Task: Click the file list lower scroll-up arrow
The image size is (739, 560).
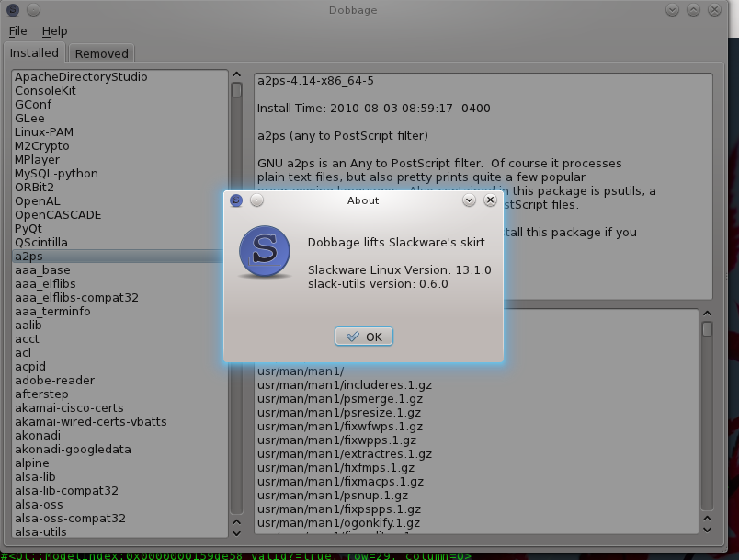Action: [x=707, y=519]
